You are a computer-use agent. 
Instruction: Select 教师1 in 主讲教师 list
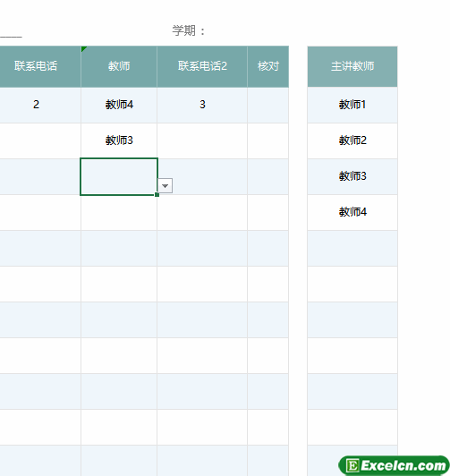352,105
